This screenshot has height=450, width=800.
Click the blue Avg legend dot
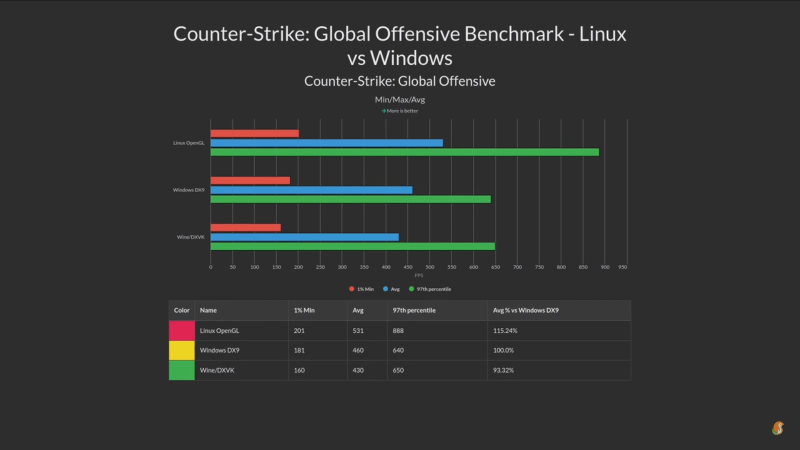tap(384, 288)
